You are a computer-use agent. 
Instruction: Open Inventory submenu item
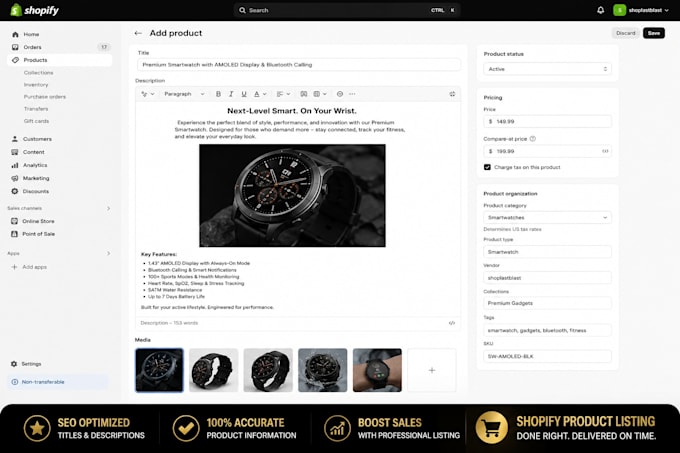point(36,85)
